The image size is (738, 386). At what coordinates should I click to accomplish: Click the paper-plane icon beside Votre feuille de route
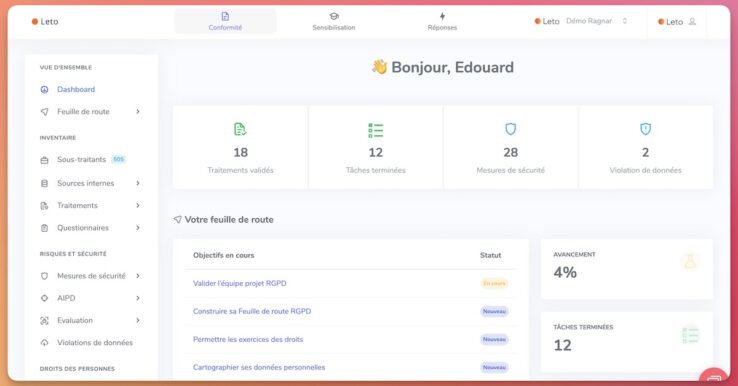[x=177, y=219]
